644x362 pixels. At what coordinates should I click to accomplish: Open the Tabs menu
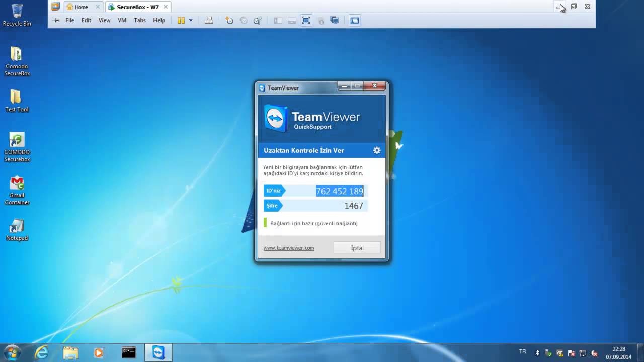tap(140, 20)
